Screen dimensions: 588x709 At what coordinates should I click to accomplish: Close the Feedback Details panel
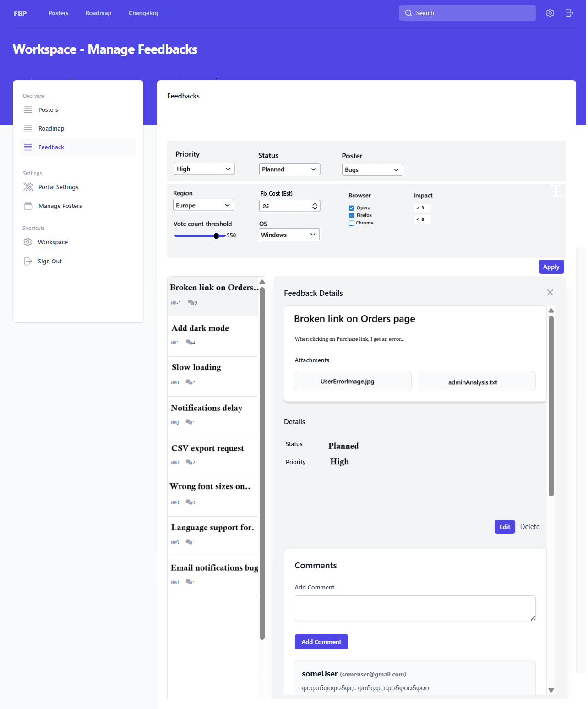550,293
